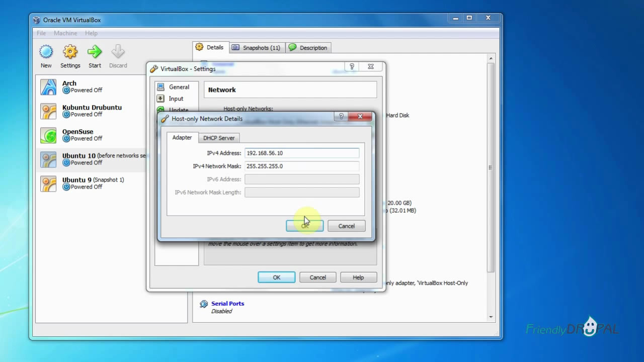Click General category icon in Settings
Image resolution: width=644 pixels, height=362 pixels.
[x=160, y=87]
